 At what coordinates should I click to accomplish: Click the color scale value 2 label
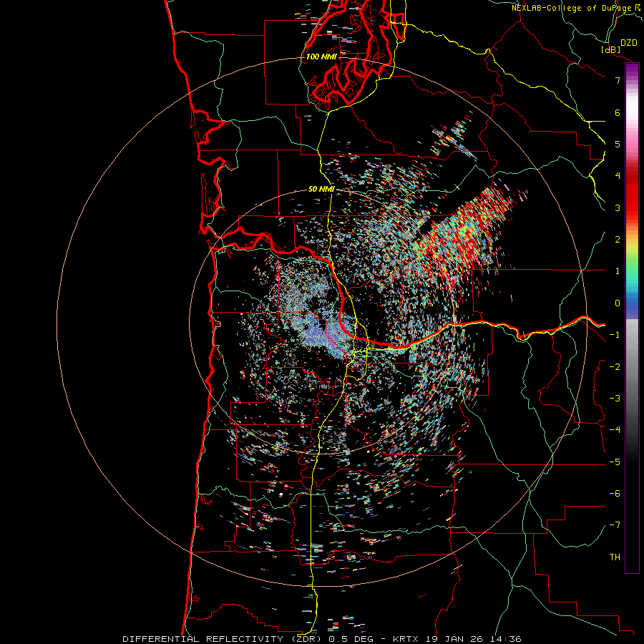[x=618, y=240]
